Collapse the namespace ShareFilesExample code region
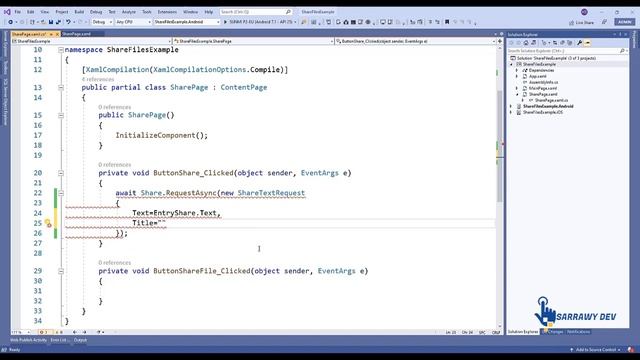Viewport: 640px width, 360px height. tap(61, 50)
